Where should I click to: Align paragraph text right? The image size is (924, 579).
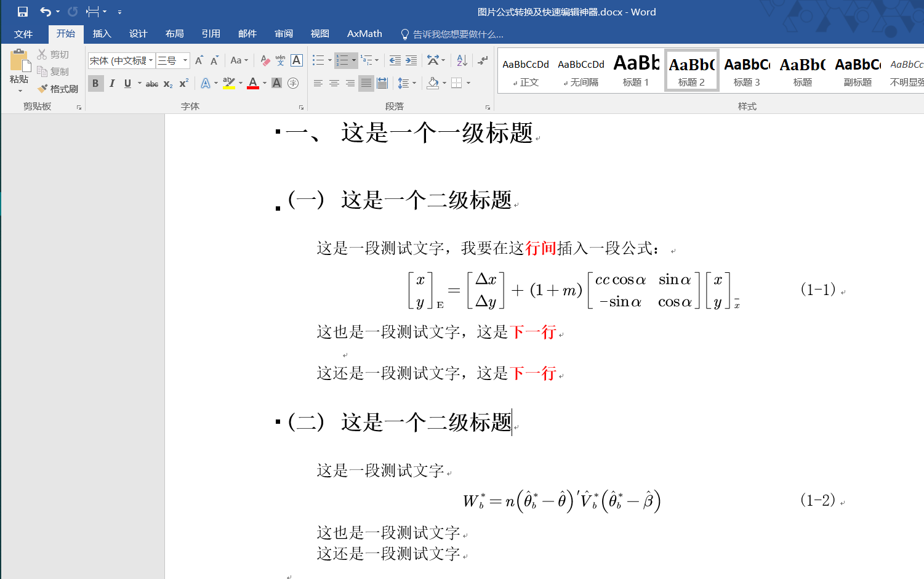pyautogui.click(x=350, y=83)
